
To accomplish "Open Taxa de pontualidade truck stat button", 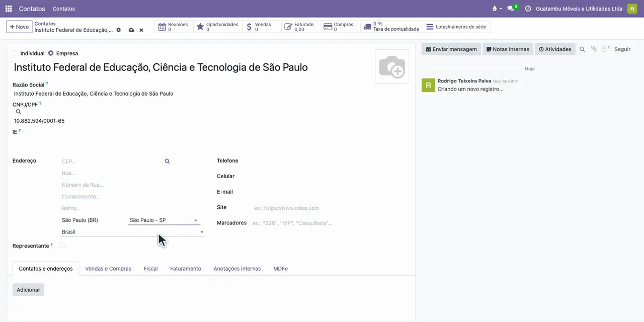I will click(x=391, y=27).
